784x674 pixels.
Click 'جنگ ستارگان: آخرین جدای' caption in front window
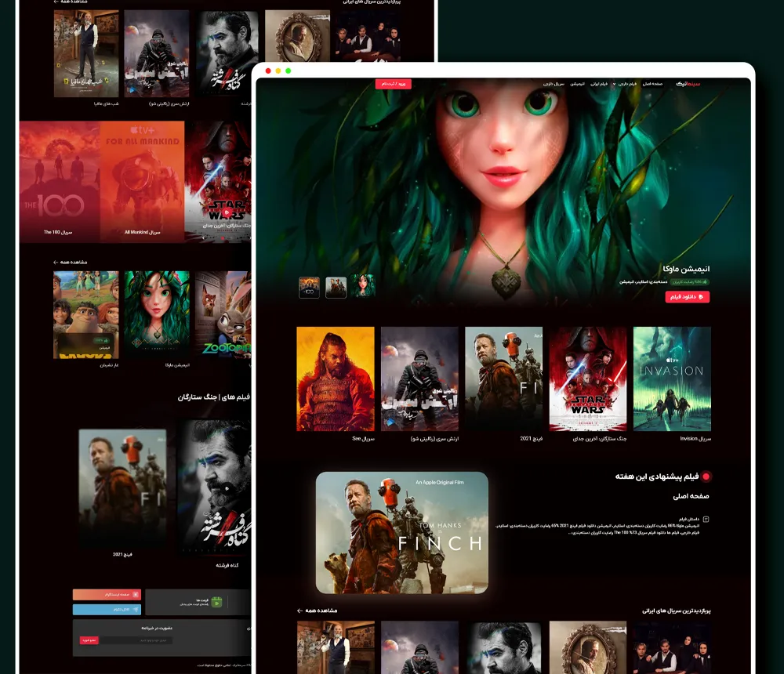(600, 439)
